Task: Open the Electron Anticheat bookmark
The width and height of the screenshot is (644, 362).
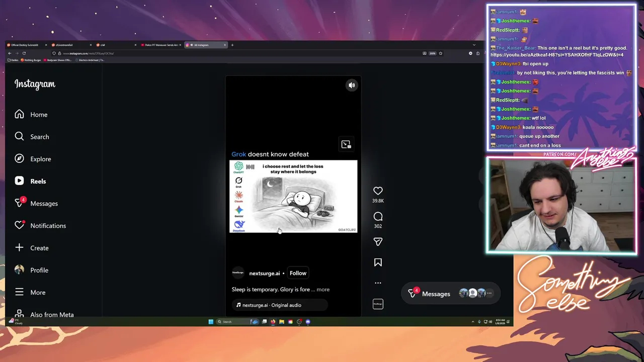Action: (90, 60)
